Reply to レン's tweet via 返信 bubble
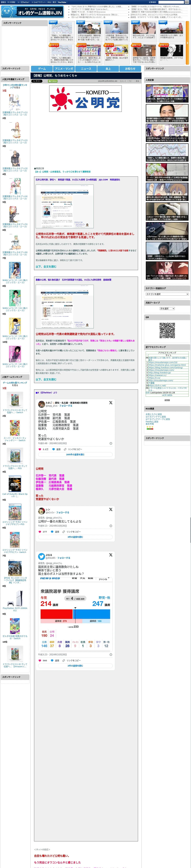 tap(55, 532)
